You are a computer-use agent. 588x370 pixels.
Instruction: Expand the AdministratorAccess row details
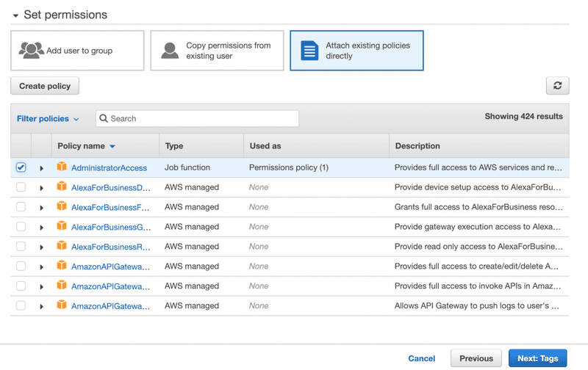[x=42, y=168]
